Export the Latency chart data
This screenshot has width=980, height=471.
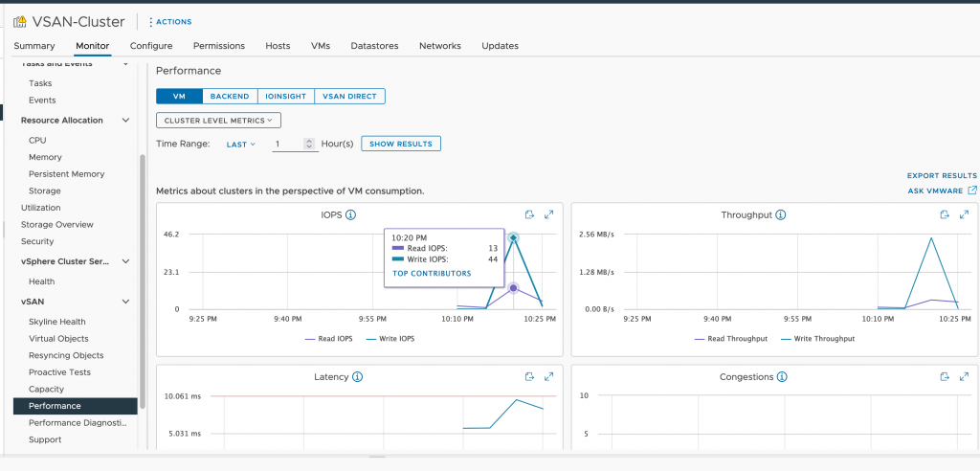coord(529,376)
